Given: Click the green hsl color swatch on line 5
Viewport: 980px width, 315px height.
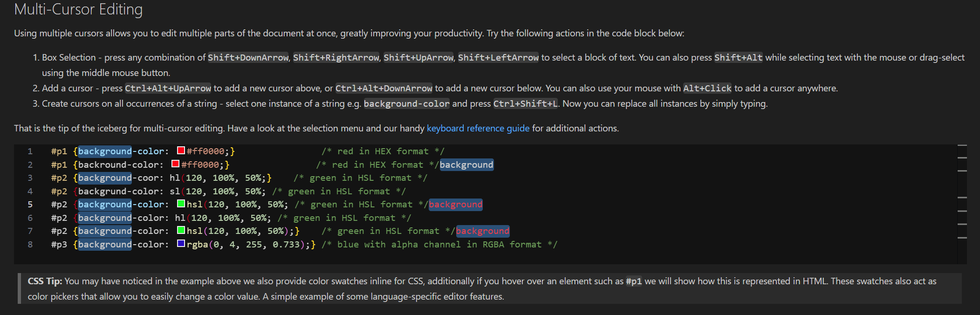Looking at the screenshot, I should (181, 204).
